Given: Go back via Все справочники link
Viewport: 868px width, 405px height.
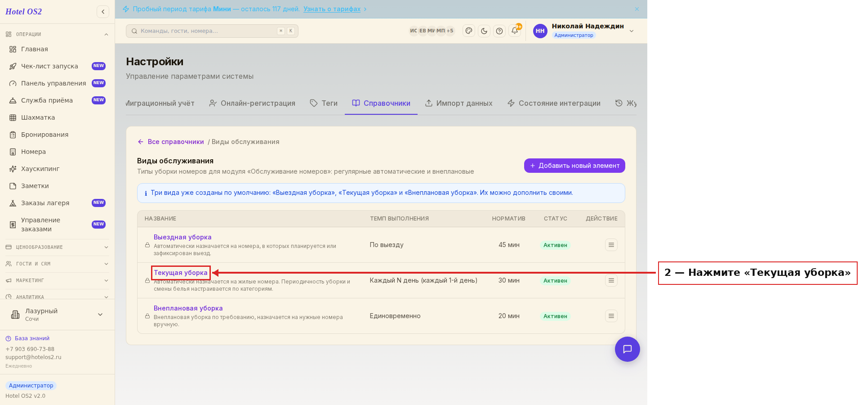Looking at the screenshot, I should [x=171, y=142].
